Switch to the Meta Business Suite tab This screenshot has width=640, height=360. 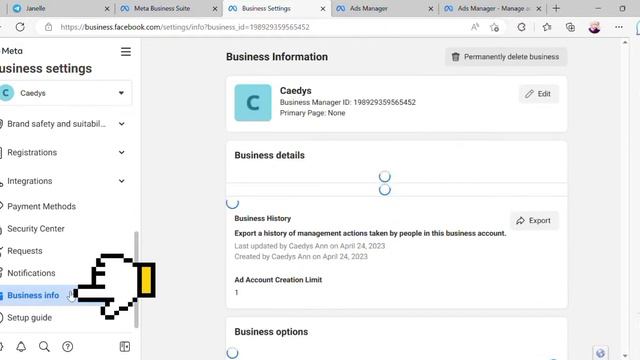pyautogui.click(x=169, y=9)
